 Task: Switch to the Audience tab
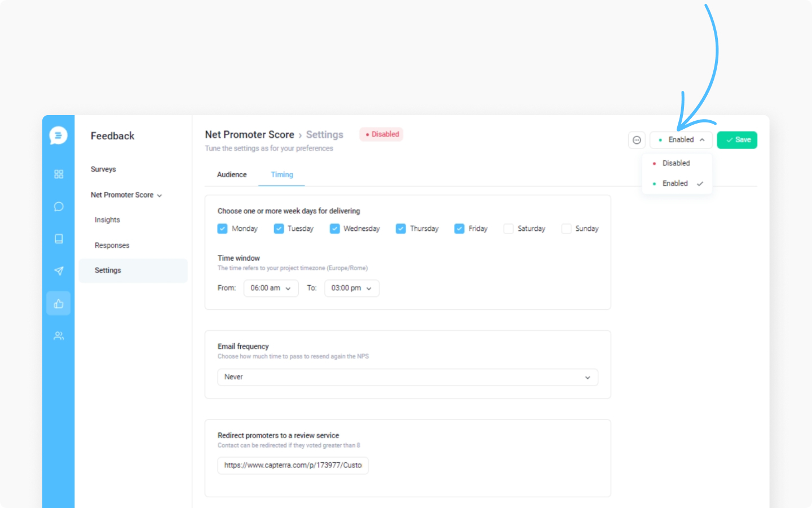coord(232,175)
